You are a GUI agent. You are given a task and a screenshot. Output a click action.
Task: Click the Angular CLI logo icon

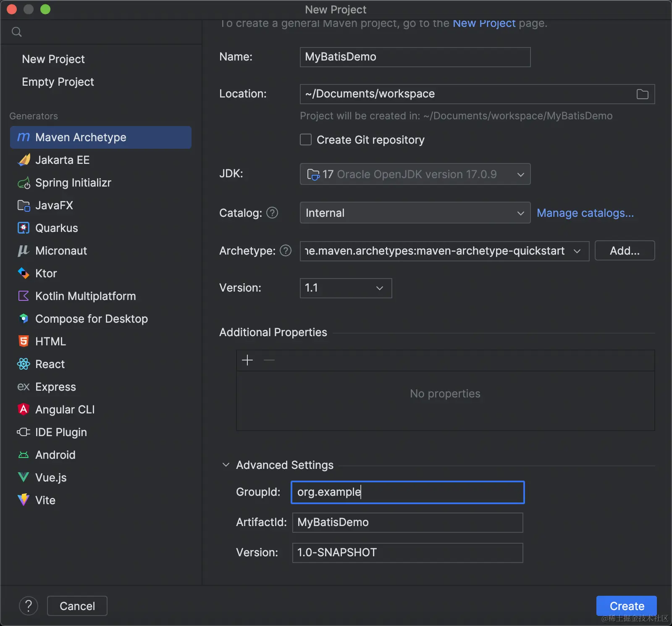click(24, 409)
